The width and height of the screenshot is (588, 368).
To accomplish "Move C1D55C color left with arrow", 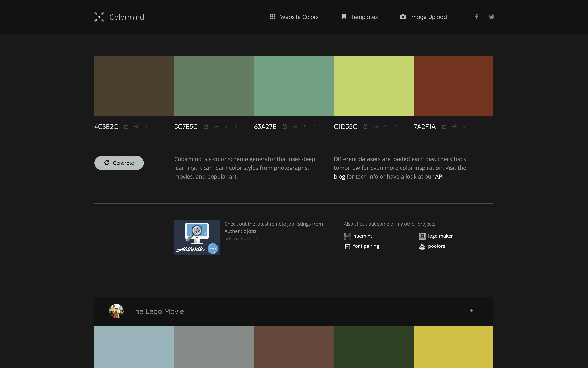I will coord(386,126).
